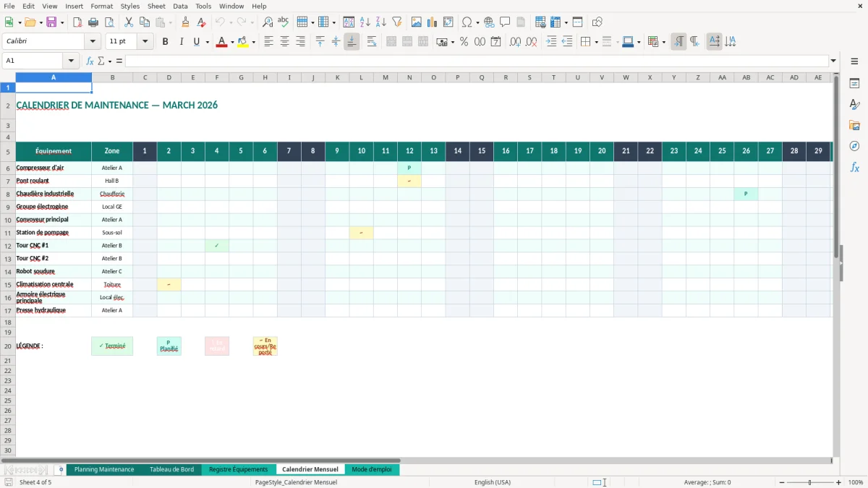Screen dimensions: 868x488
Task: Toggle Left-to-Right paragraph direction
Action: (678, 42)
